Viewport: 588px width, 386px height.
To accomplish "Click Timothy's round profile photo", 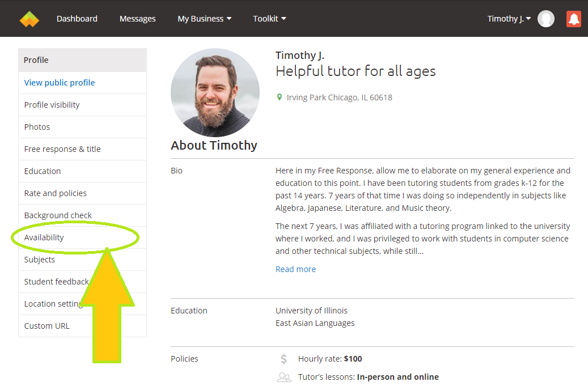I will [215, 93].
